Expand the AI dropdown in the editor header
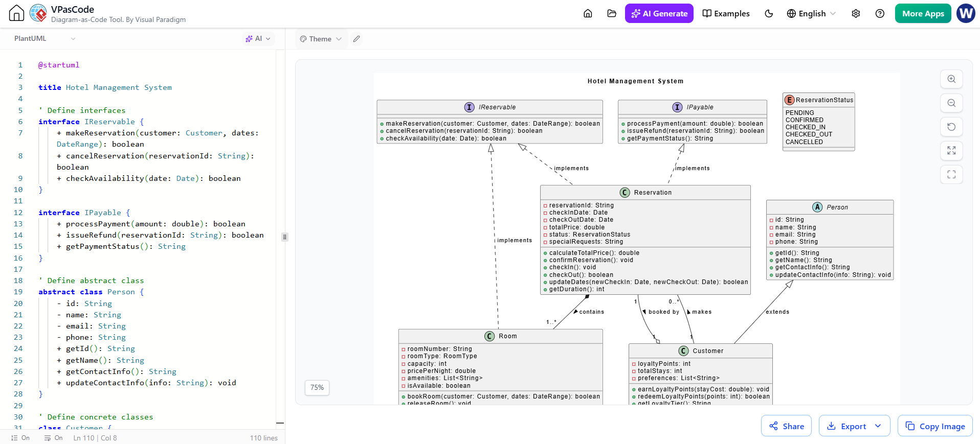The height and width of the screenshot is (444, 980). (258, 38)
